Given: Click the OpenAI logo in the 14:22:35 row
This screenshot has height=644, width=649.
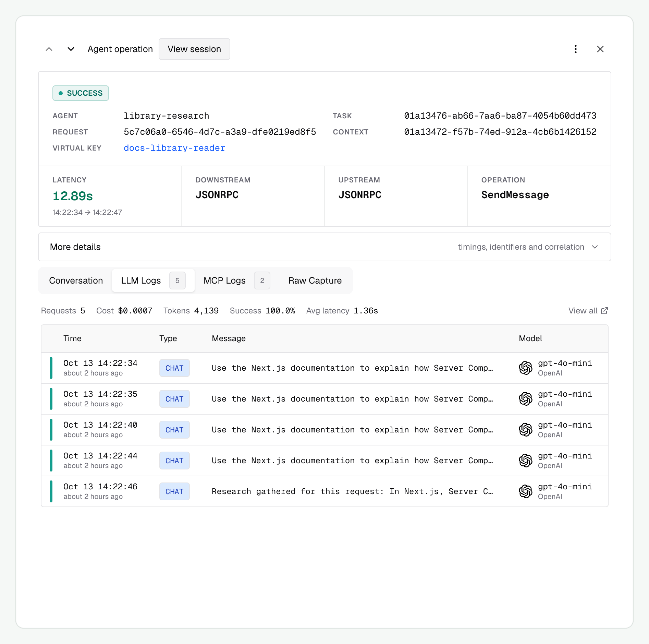Looking at the screenshot, I should [x=525, y=399].
